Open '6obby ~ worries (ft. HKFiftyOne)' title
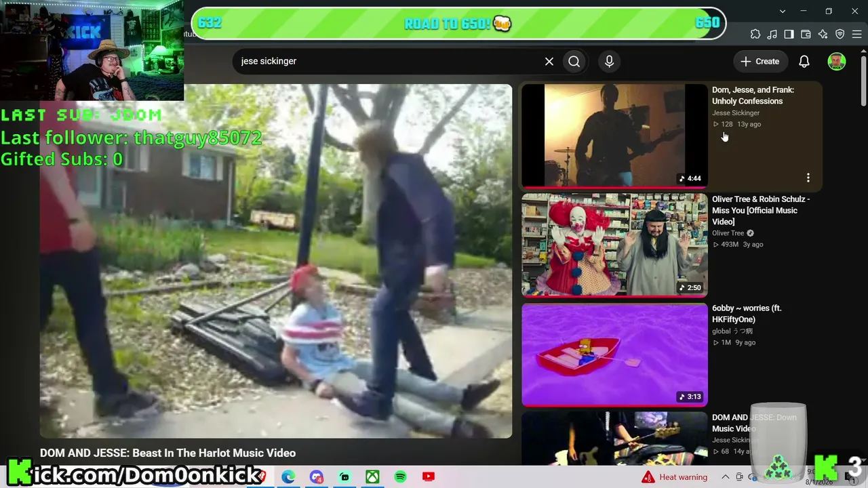 pyautogui.click(x=747, y=314)
